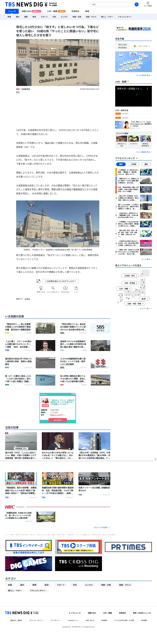The image size is (157, 644).
Task: Open もっと動画を見る link
Action: [x=144, y=152]
